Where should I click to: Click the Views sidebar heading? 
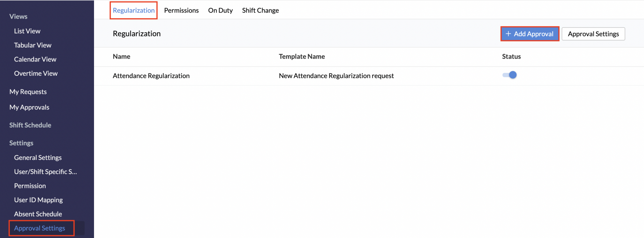pos(18,16)
